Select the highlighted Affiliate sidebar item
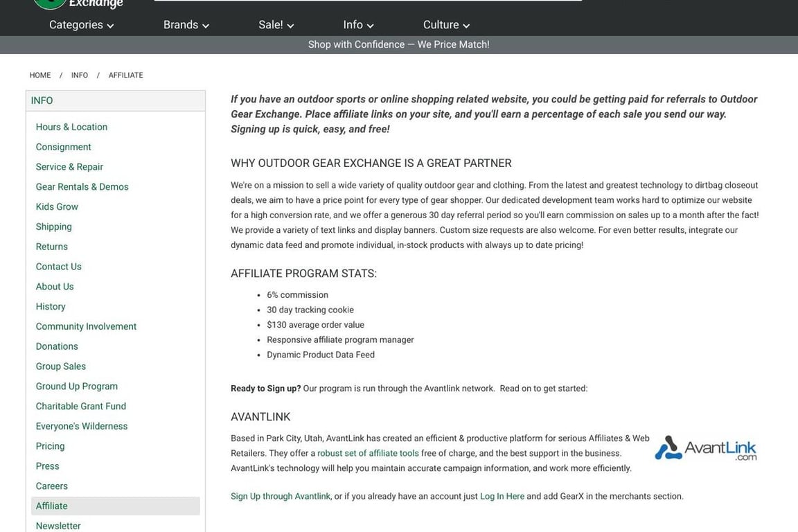This screenshot has width=798, height=532. [x=52, y=506]
